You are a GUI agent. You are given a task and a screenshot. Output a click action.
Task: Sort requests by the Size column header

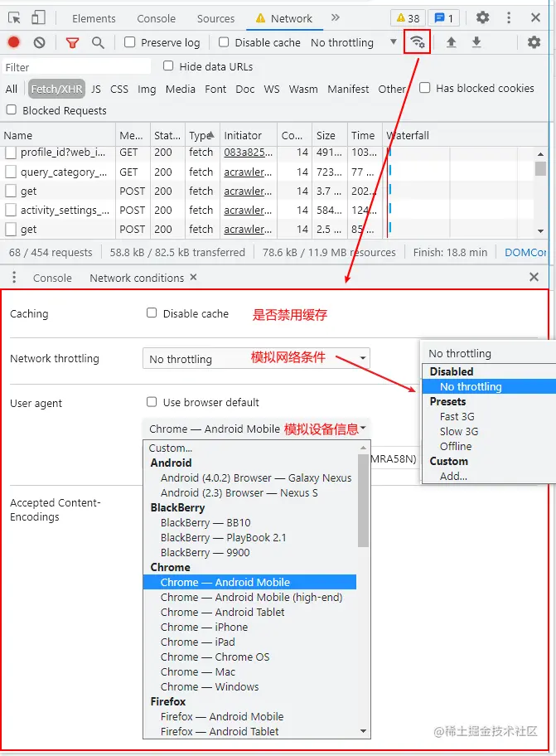[330, 135]
